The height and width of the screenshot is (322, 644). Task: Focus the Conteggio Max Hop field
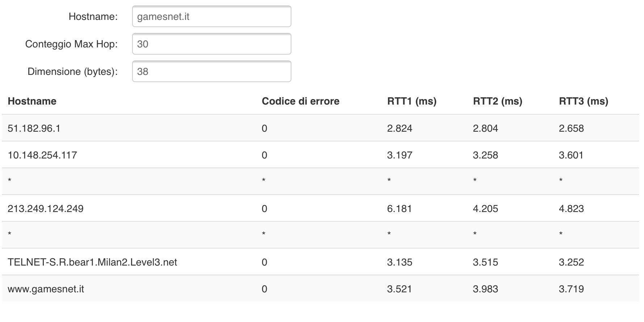click(x=211, y=44)
